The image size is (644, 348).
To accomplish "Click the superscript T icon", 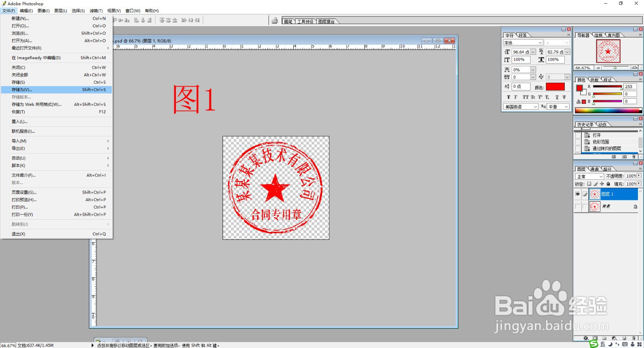I will tap(540, 97).
